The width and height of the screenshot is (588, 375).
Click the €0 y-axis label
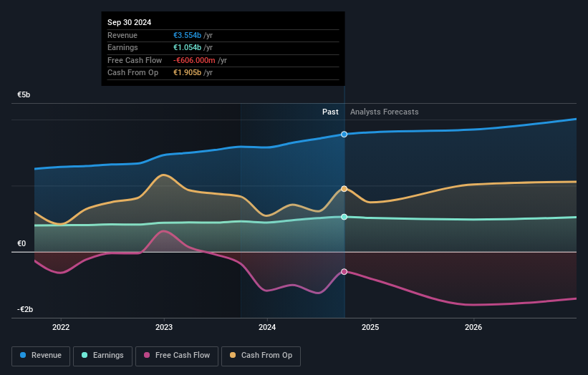[21, 243]
